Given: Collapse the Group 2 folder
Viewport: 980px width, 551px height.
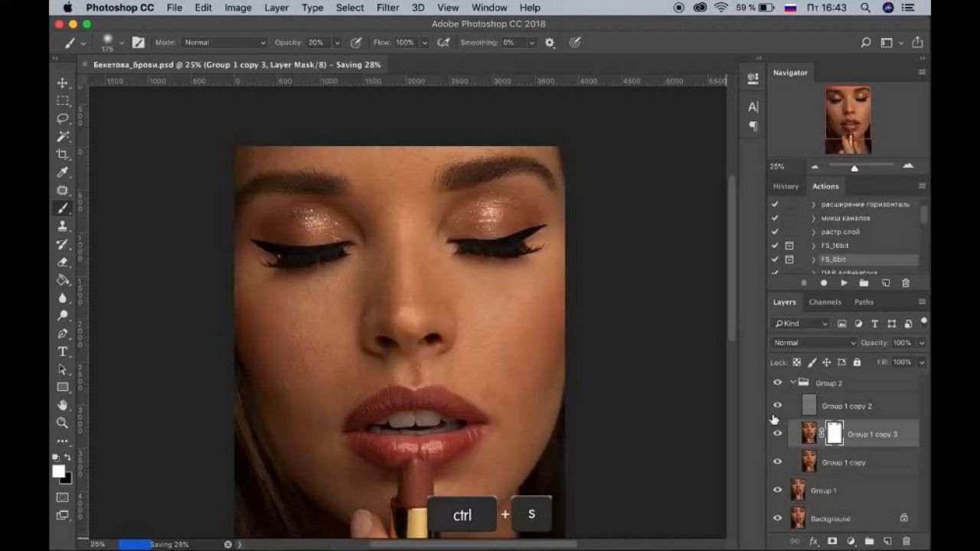Looking at the screenshot, I should (793, 383).
